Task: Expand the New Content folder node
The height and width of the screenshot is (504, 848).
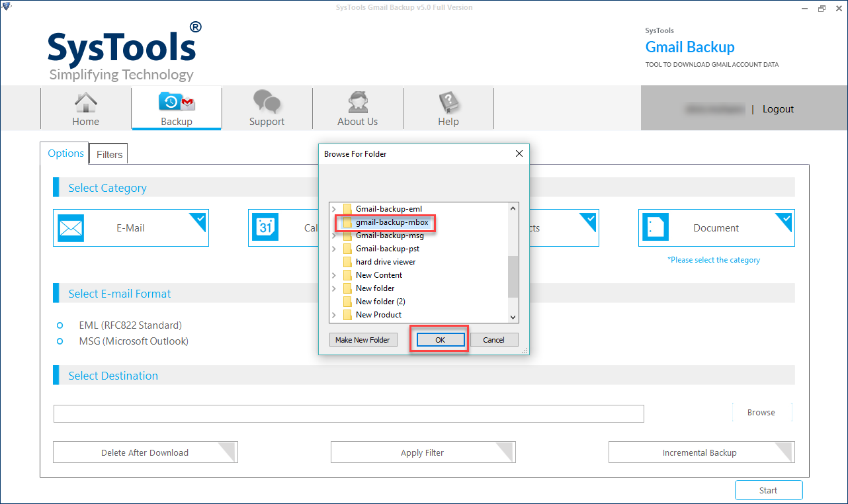Action: [334, 275]
